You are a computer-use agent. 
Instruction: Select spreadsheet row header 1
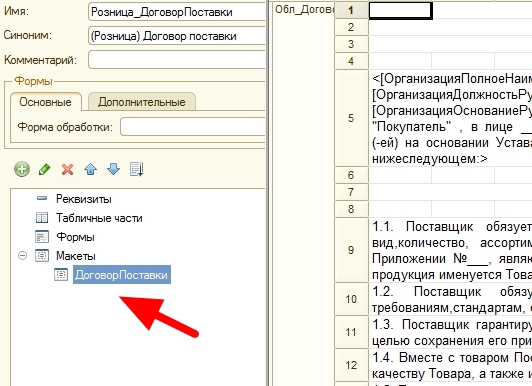[351, 10]
